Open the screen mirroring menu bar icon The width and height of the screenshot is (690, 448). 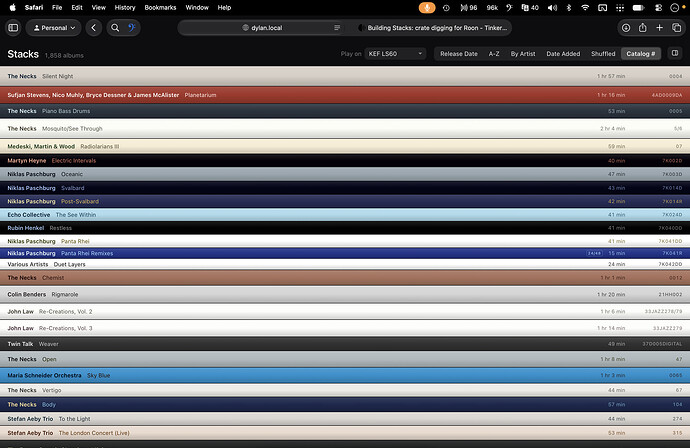click(x=602, y=7)
